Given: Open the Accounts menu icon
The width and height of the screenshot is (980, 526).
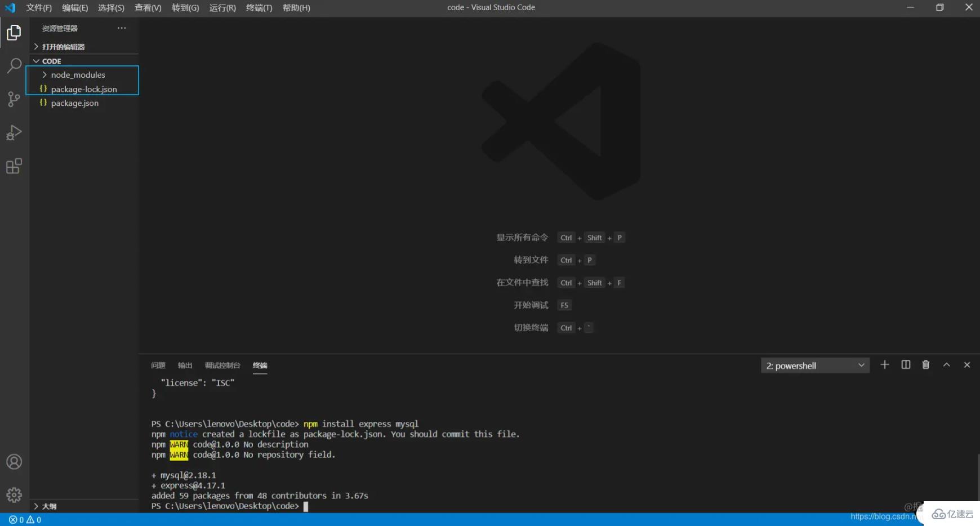Looking at the screenshot, I should 14,462.
